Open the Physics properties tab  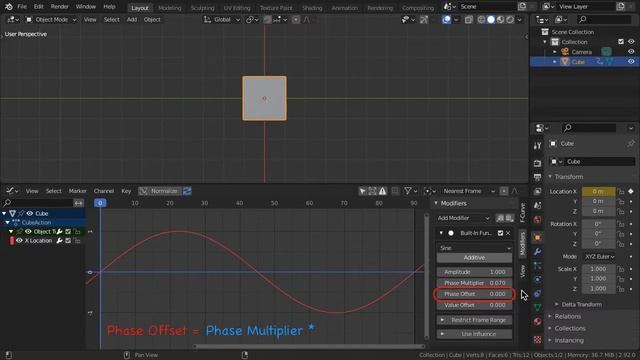(538, 280)
